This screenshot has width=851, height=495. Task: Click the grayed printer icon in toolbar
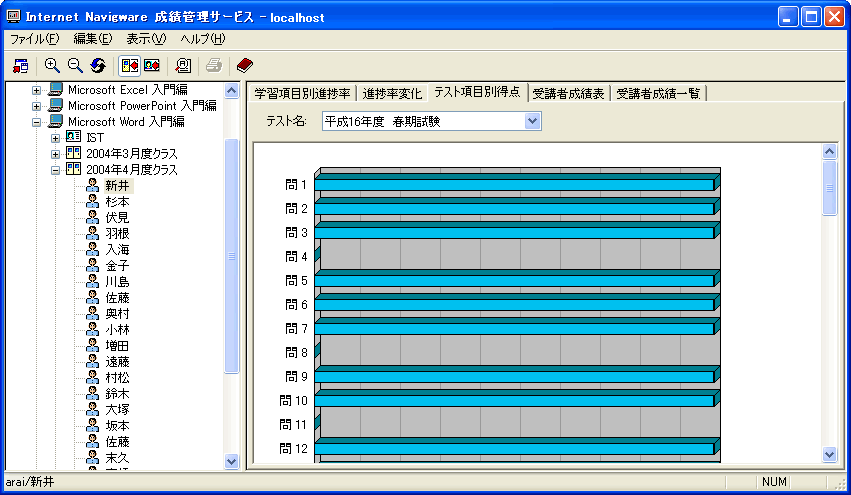pos(214,66)
